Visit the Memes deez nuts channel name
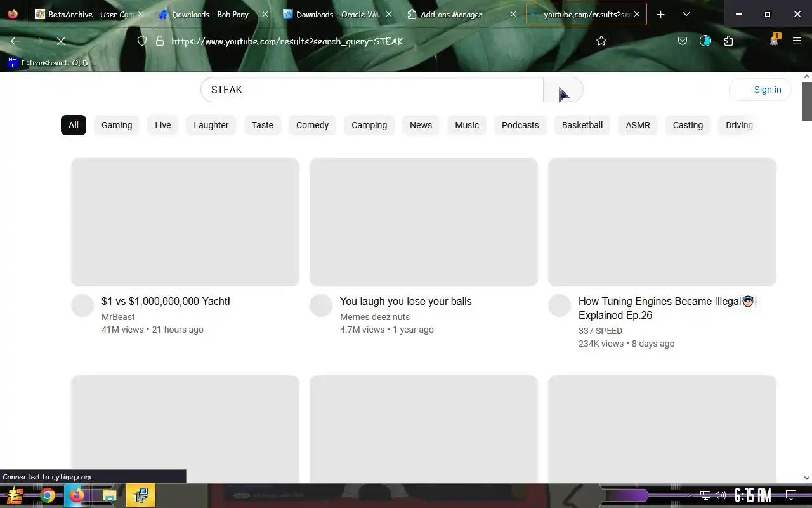The height and width of the screenshot is (508, 812). 375,317
